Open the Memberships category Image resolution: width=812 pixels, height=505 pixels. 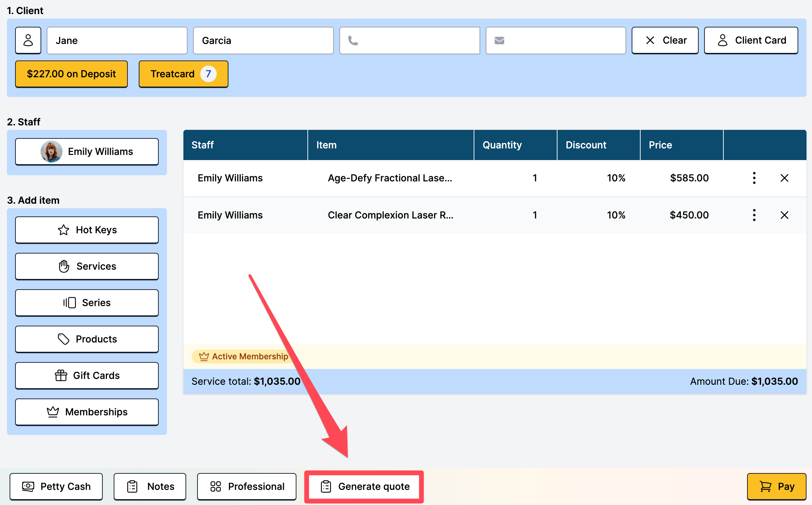(87, 412)
